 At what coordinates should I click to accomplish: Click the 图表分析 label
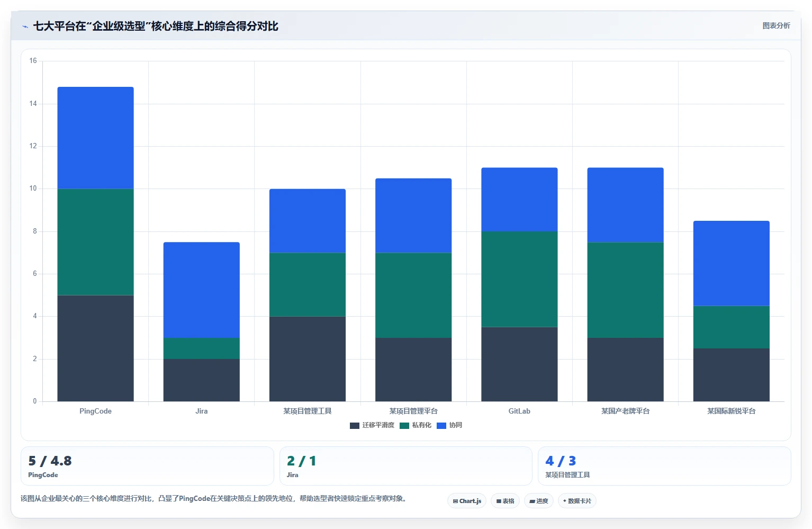pyautogui.click(x=776, y=25)
